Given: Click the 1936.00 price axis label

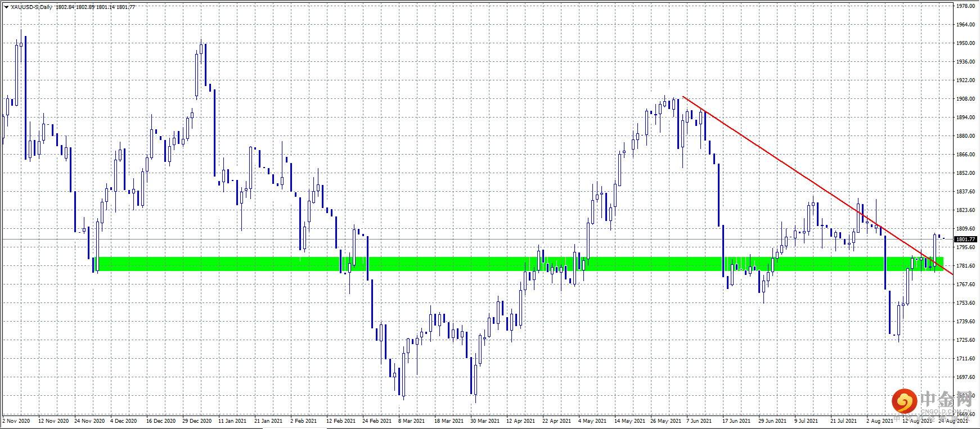Looking at the screenshot, I should (965, 62).
